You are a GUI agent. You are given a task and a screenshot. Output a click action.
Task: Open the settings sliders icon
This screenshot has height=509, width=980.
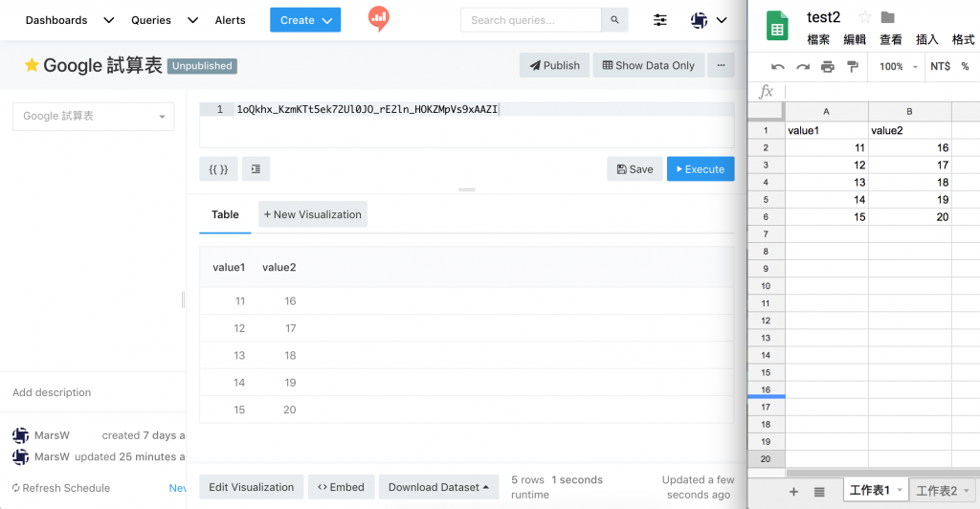(x=660, y=20)
